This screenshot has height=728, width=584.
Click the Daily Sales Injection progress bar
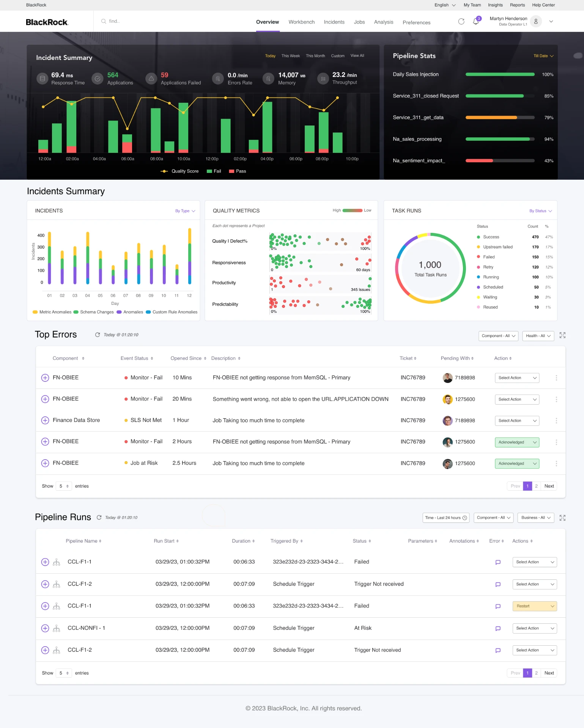[x=500, y=75]
